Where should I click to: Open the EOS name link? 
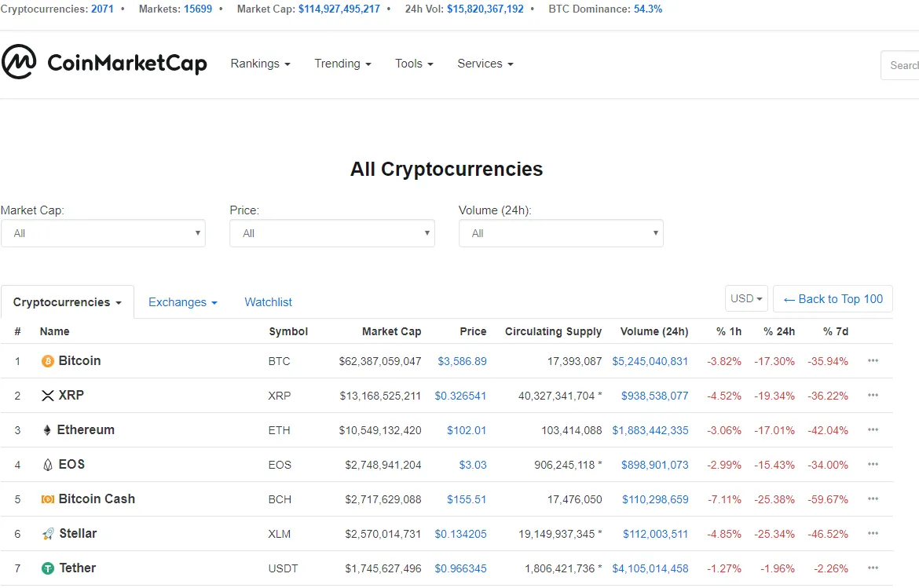tap(71, 465)
